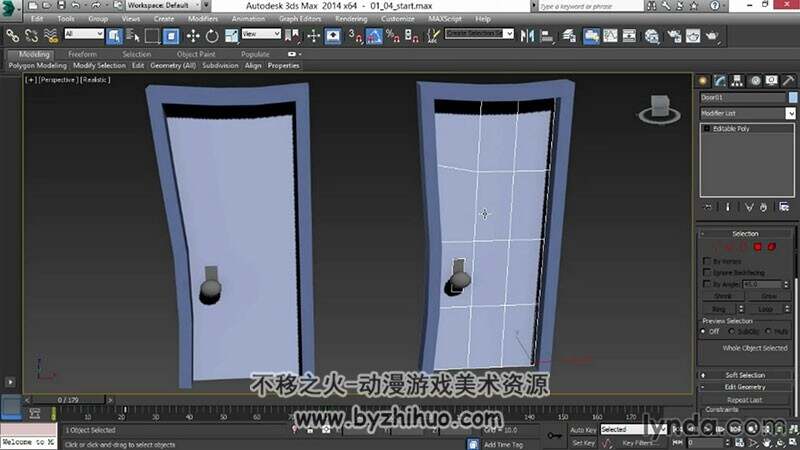Click the object color swatch beside Door01
The width and height of the screenshot is (800, 450).
[x=793, y=97]
